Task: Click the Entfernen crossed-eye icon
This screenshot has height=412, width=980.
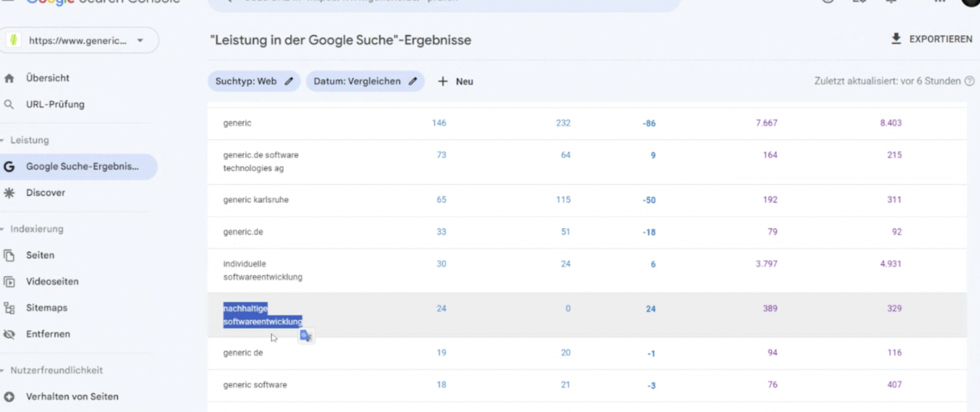Action: 9,334
